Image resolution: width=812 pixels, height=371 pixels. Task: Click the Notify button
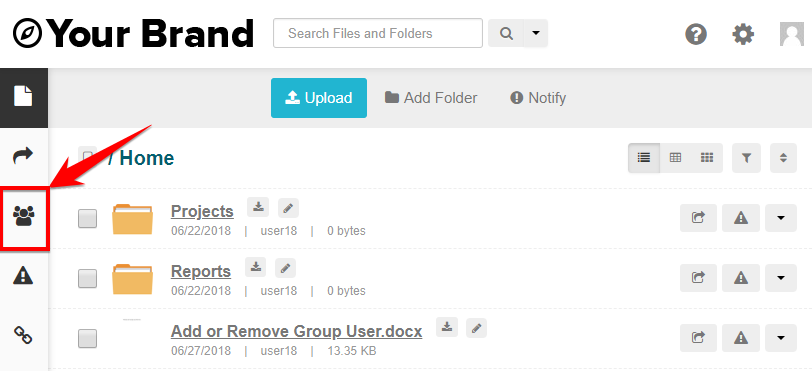[538, 98]
